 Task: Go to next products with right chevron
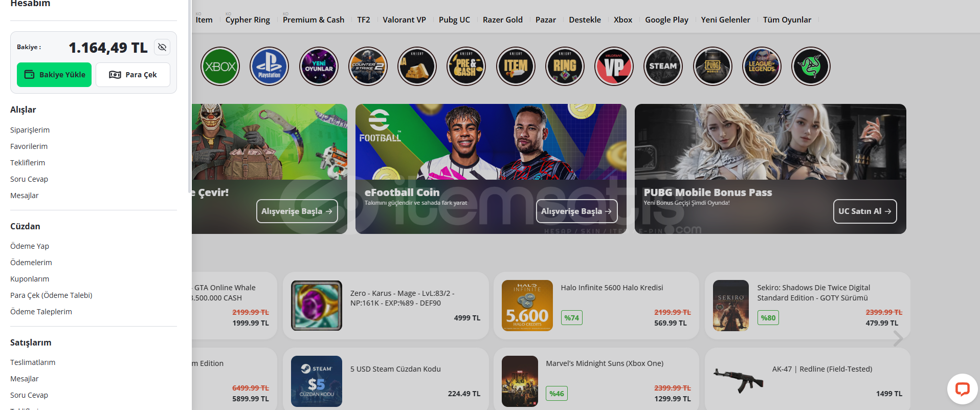click(x=898, y=338)
